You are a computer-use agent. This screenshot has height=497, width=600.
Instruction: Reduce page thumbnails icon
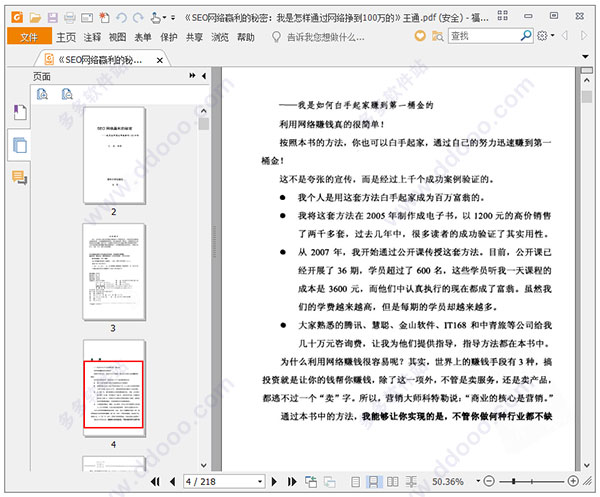click(67, 94)
